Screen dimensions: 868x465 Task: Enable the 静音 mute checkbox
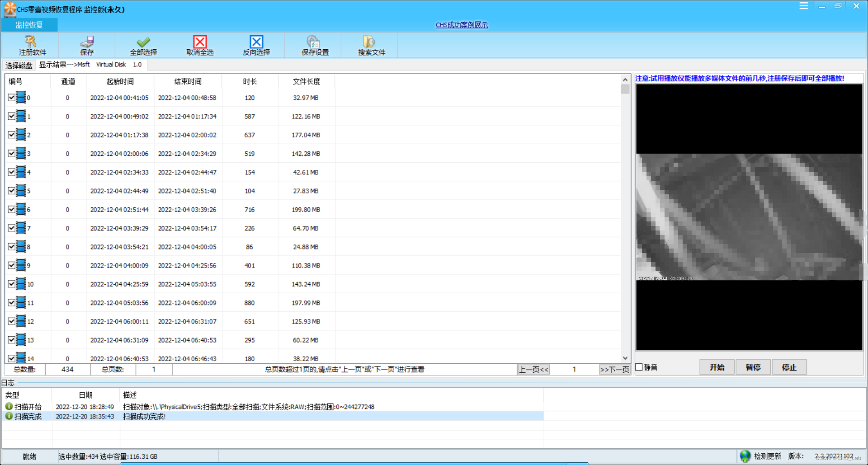(639, 367)
